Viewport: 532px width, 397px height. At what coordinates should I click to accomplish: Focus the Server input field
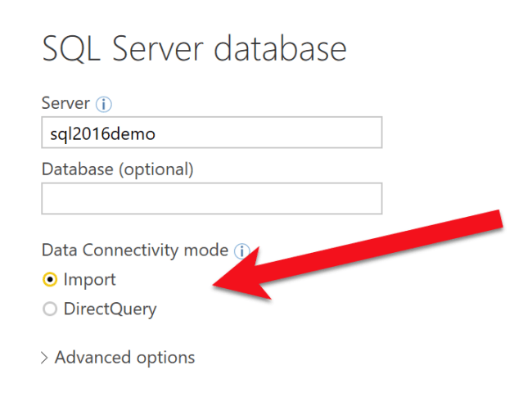point(211,133)
